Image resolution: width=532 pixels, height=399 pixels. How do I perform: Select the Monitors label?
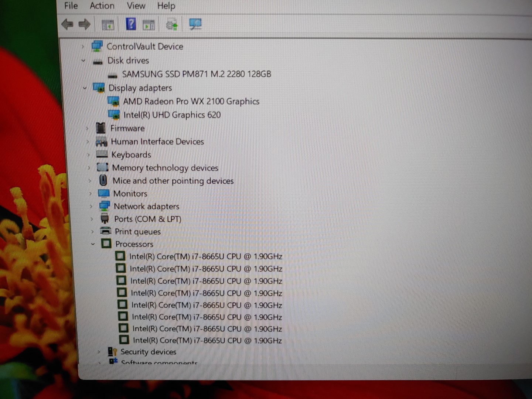click(x=130, y=194)
